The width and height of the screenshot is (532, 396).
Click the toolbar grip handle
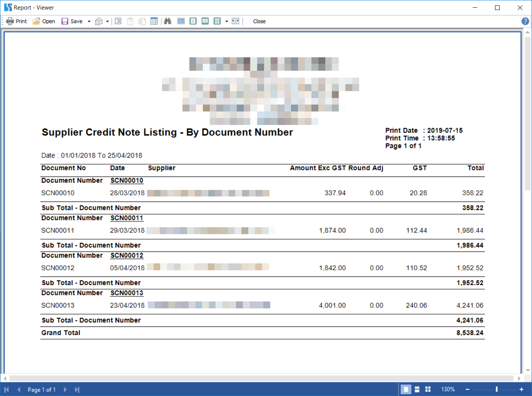(x=2, y=21)
